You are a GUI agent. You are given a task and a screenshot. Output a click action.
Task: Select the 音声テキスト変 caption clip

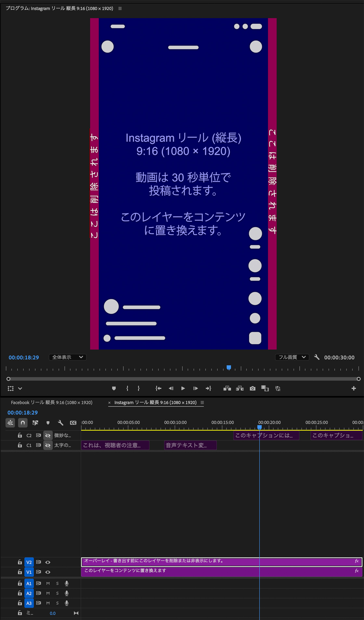point(190,445)
